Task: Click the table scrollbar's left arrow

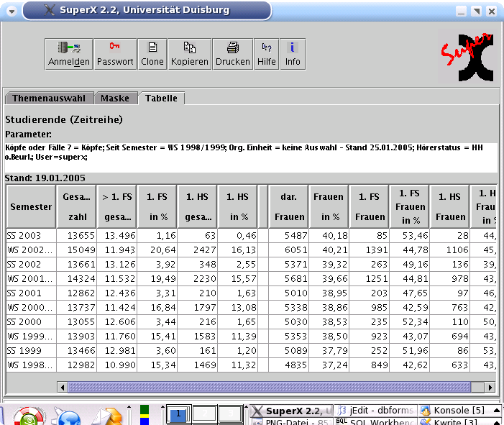Action: (x=63, y=387)
